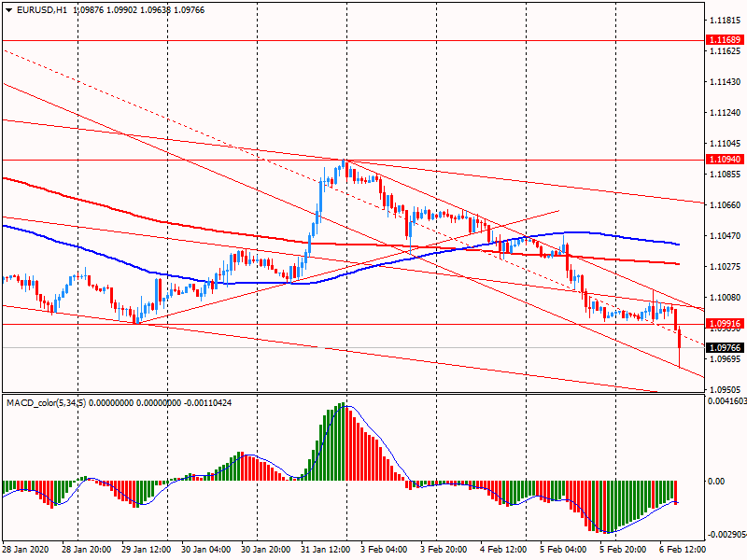This screenshot has height=560, width=747.
Task: Click the 1.10470 price axis label
Action: click(x=726, y=236)
